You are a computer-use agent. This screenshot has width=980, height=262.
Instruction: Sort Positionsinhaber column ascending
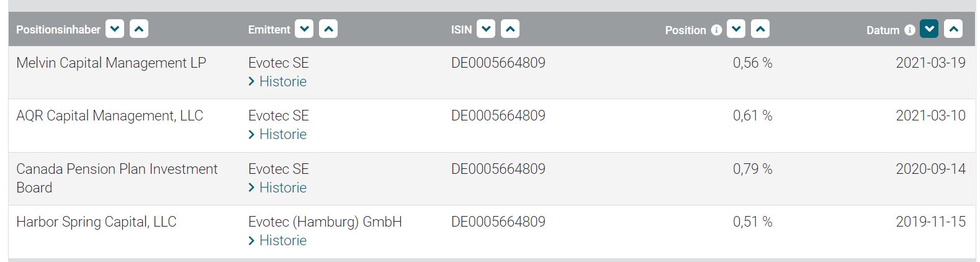pos(139,29)
